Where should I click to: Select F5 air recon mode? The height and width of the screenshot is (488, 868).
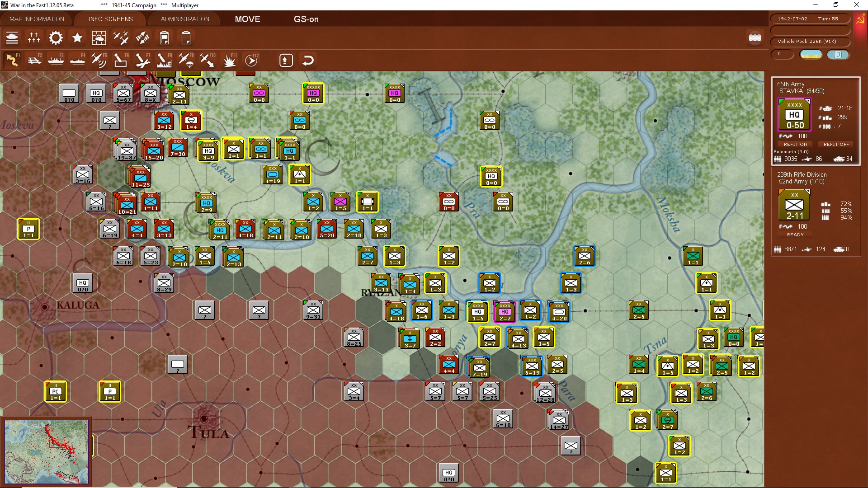[99, 60]
